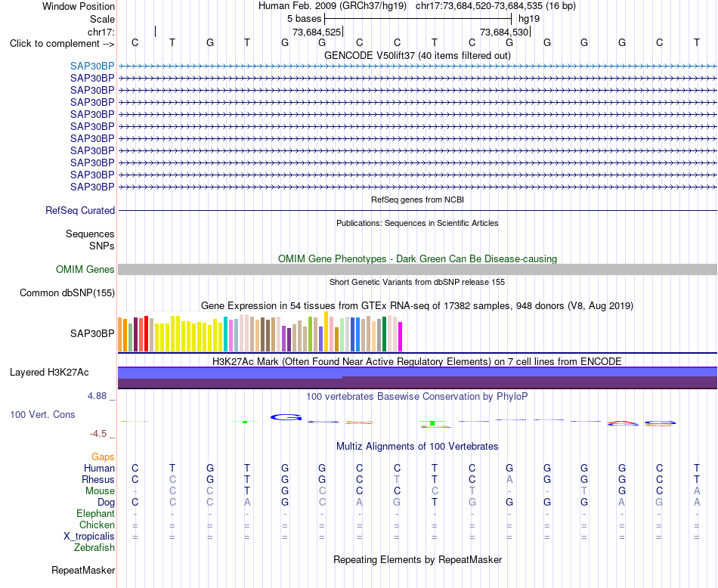Screen dimensions: 718x588
Task: Click the OMIM Genes track label
Action: (x=85, y=269)
